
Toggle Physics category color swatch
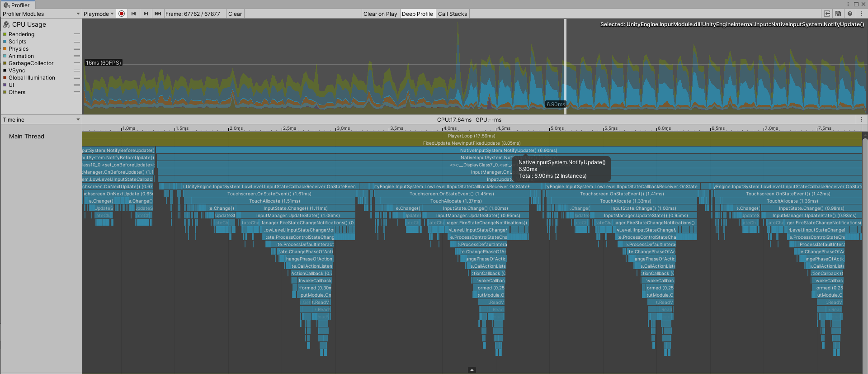(x=5, y=49)
